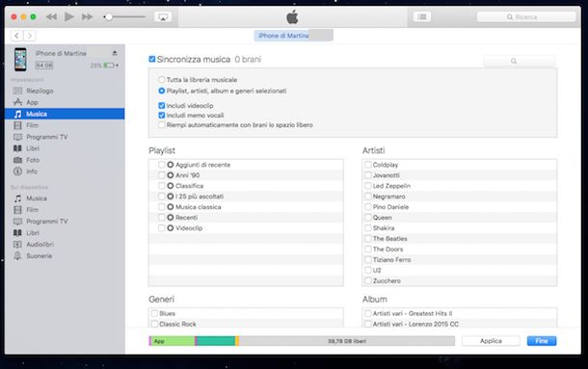Toggle Includi memo vocali checkbox
The width and height of the screenshot is (588, 369).
point(162,115)
